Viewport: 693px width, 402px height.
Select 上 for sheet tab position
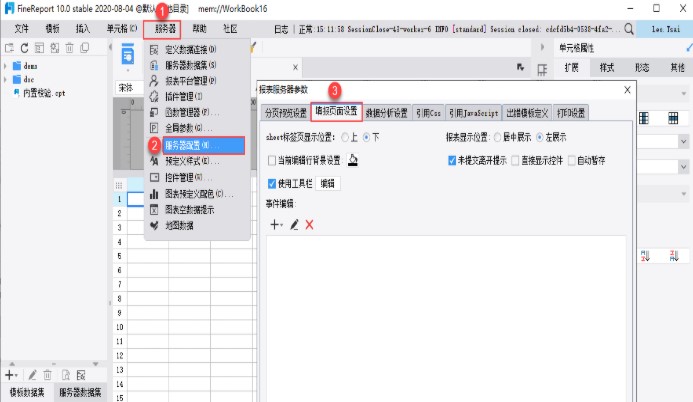[x=345, y=137]
